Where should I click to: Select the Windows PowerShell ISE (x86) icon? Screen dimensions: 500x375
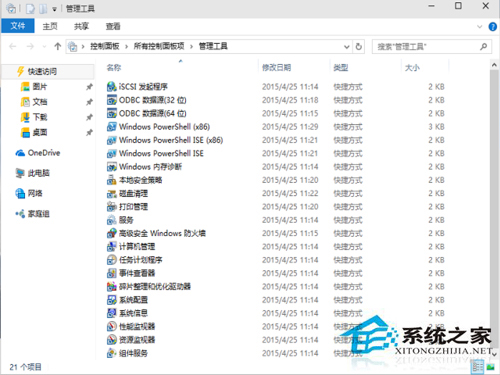click(111, 140)
